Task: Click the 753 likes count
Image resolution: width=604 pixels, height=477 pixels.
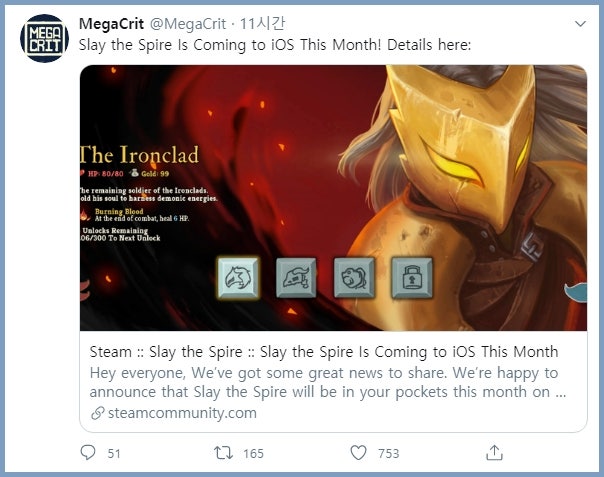Action: click(x=388, y=453)
